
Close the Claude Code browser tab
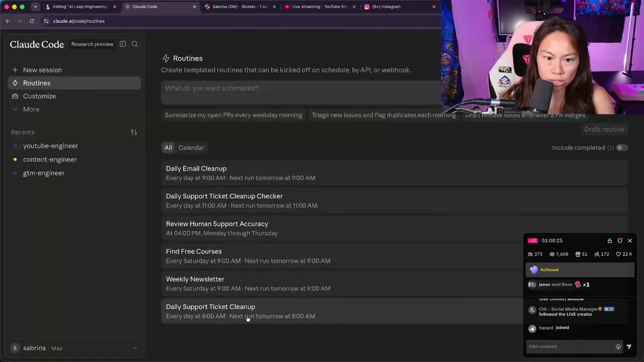coord(195,7)
